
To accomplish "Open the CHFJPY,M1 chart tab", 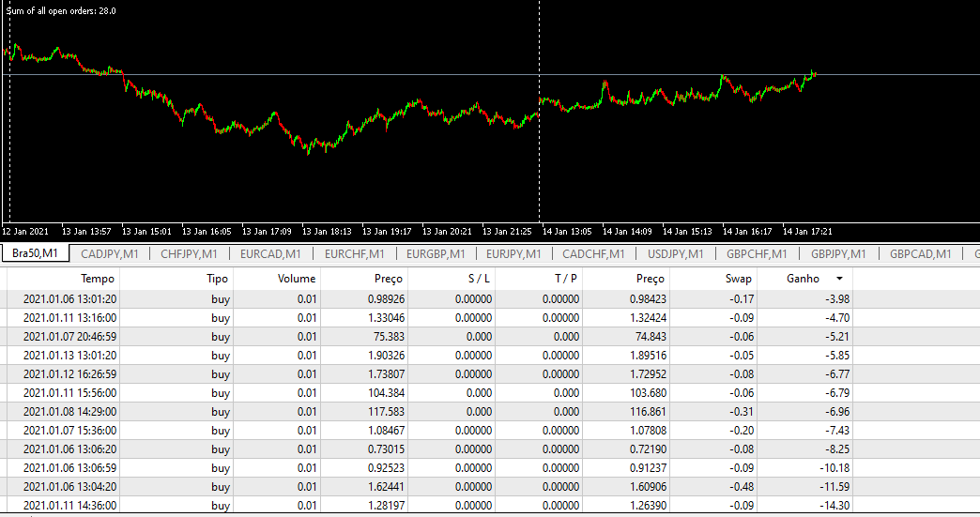I will click(189, 253).
